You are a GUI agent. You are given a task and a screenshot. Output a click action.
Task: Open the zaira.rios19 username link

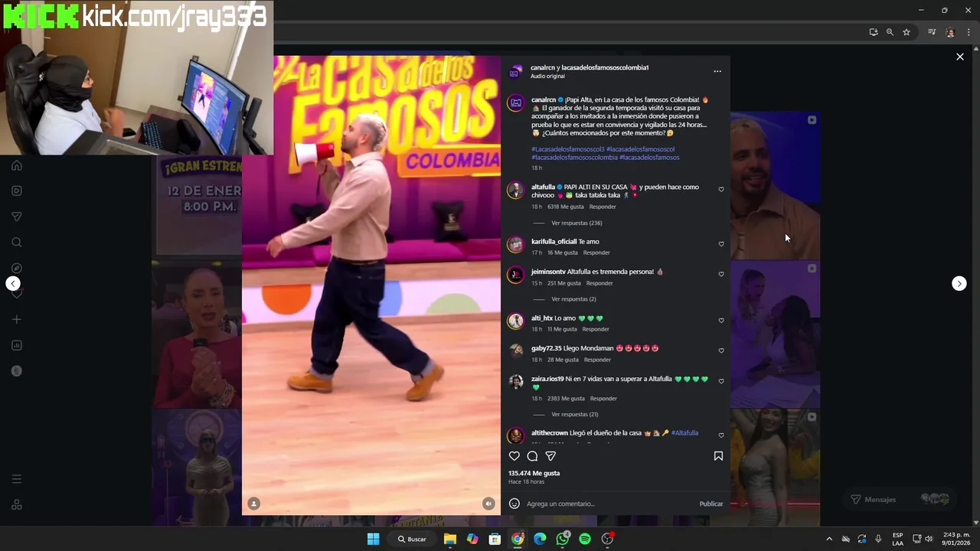[547, 379]
